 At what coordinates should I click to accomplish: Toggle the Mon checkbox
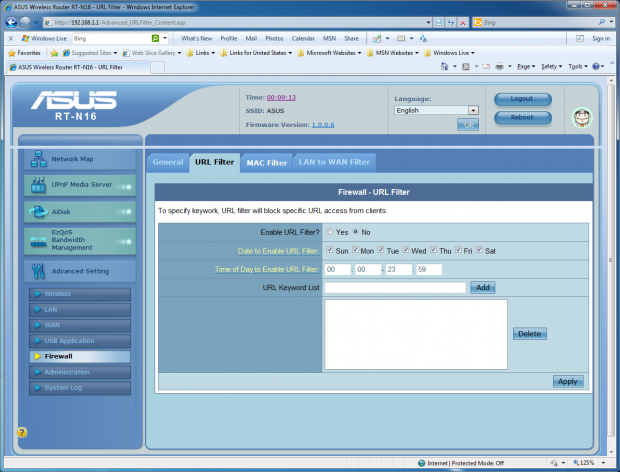[x=355, y=250]
